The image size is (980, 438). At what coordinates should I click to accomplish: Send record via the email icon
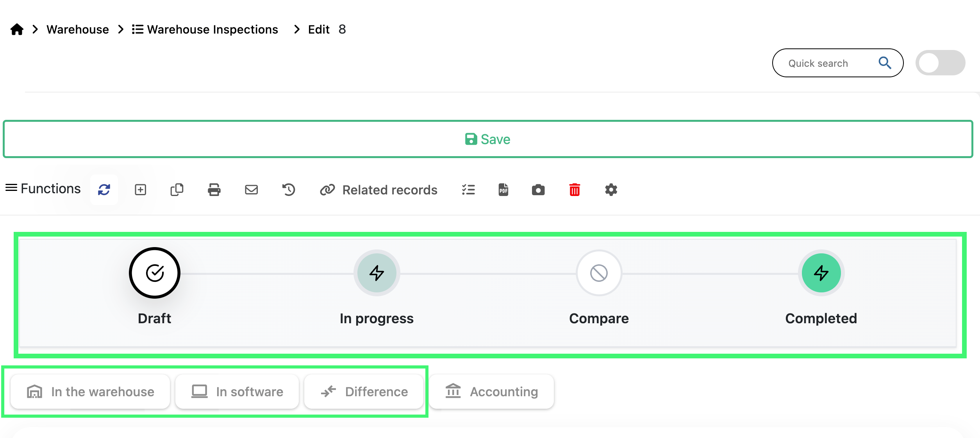(251, 190)
